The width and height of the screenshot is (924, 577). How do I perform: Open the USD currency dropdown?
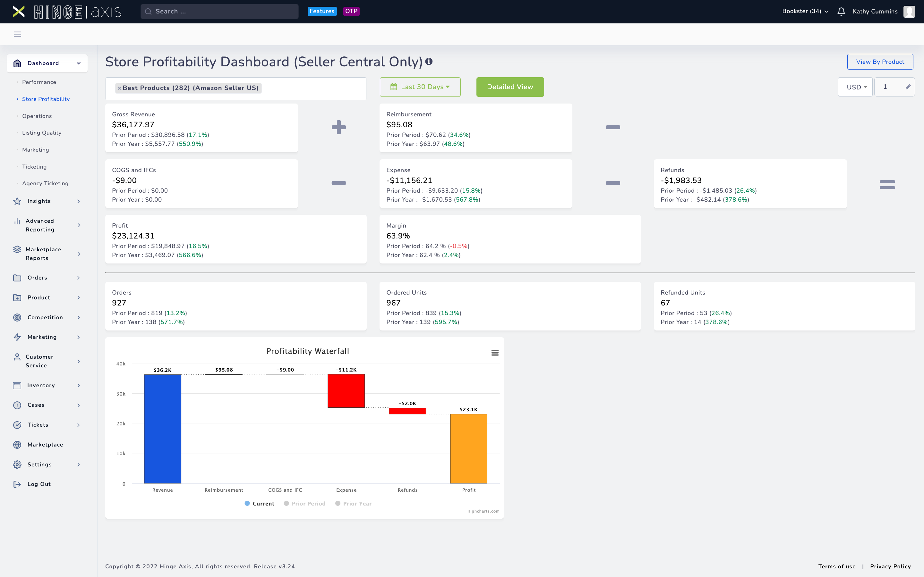(856, 87)
